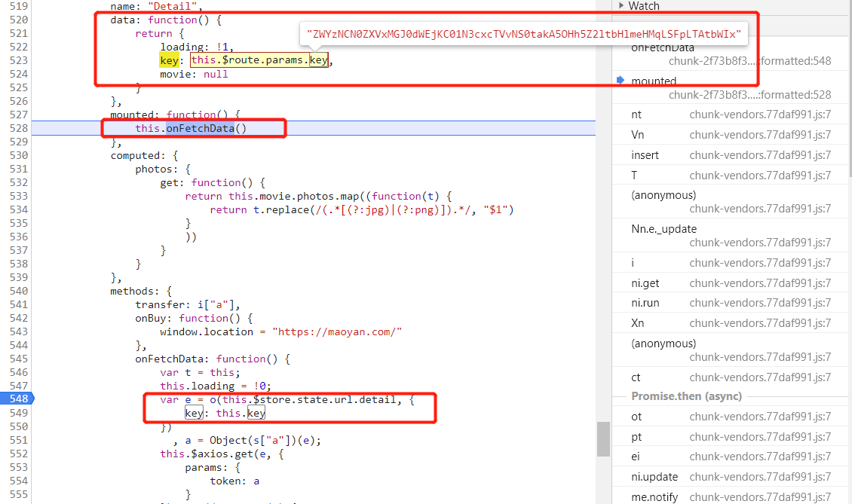
Task: Select the mounted call stack frame
Action: click(x=654, y=81)
